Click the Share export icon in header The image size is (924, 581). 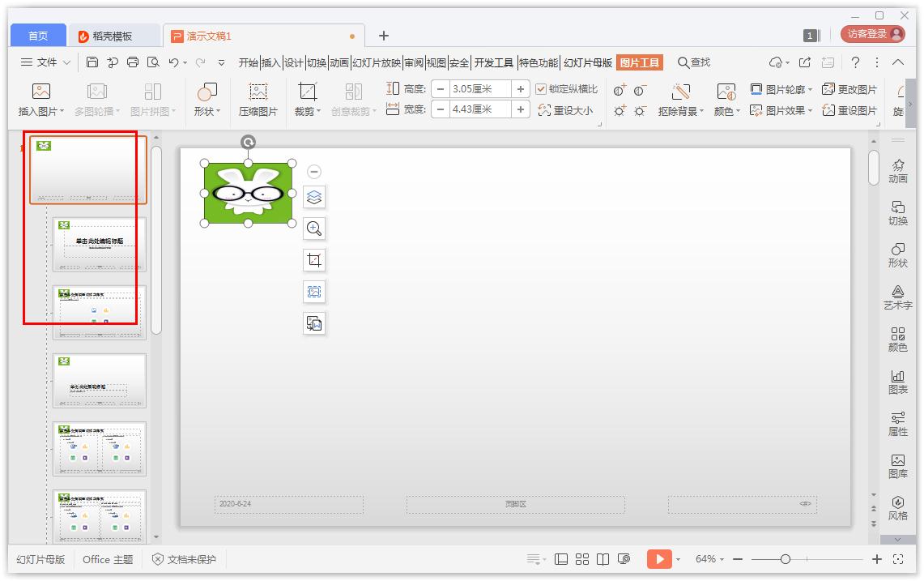(x=805, y=62)
